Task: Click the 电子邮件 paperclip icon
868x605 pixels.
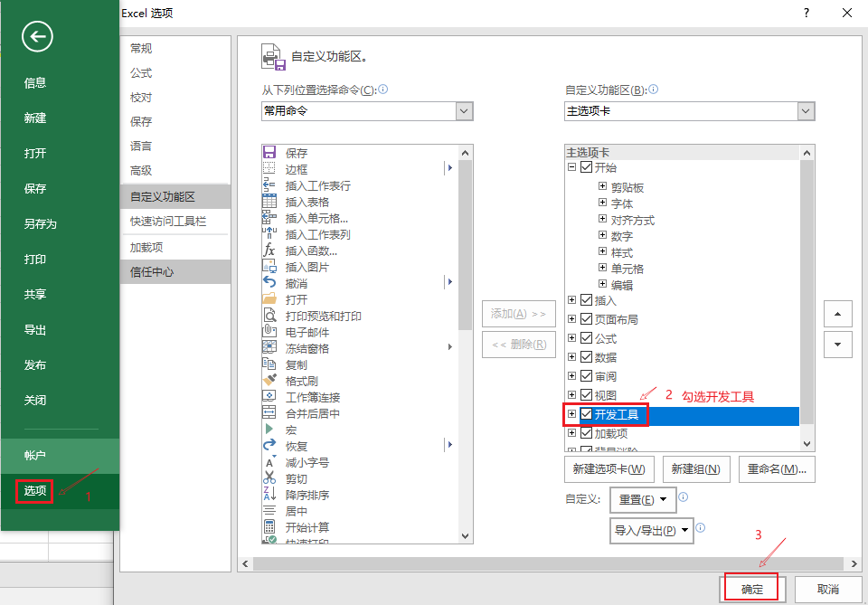Action: coord(269,331)
